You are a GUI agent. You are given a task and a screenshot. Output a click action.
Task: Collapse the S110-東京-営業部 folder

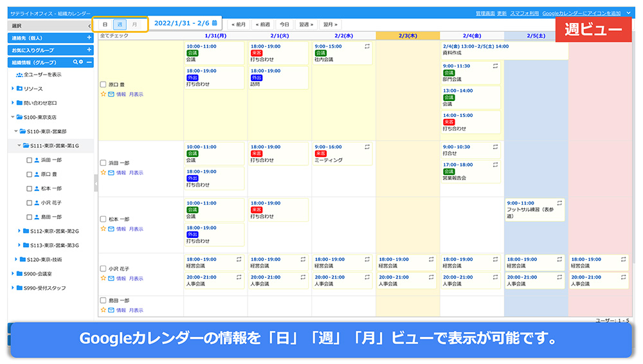click(15, 131)
